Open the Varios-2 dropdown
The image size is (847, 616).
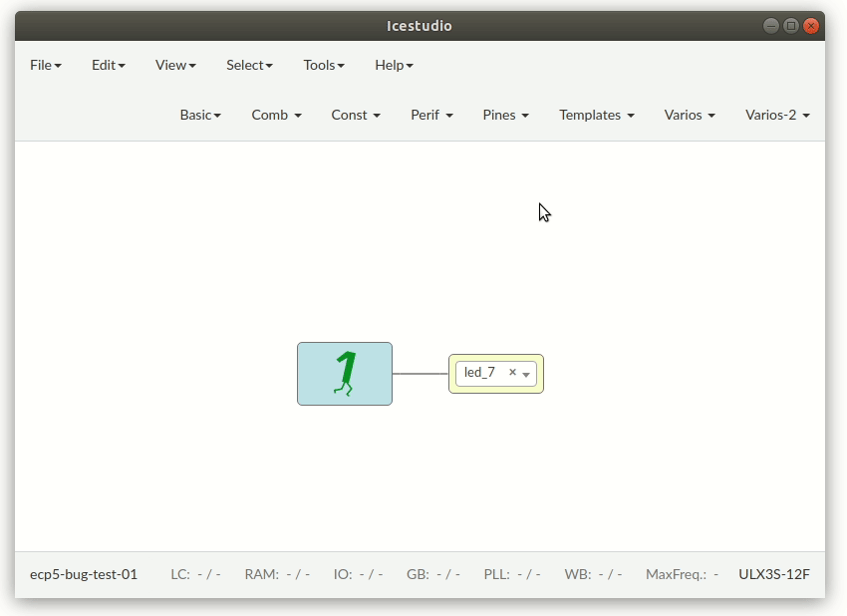[x=777, y=115]
